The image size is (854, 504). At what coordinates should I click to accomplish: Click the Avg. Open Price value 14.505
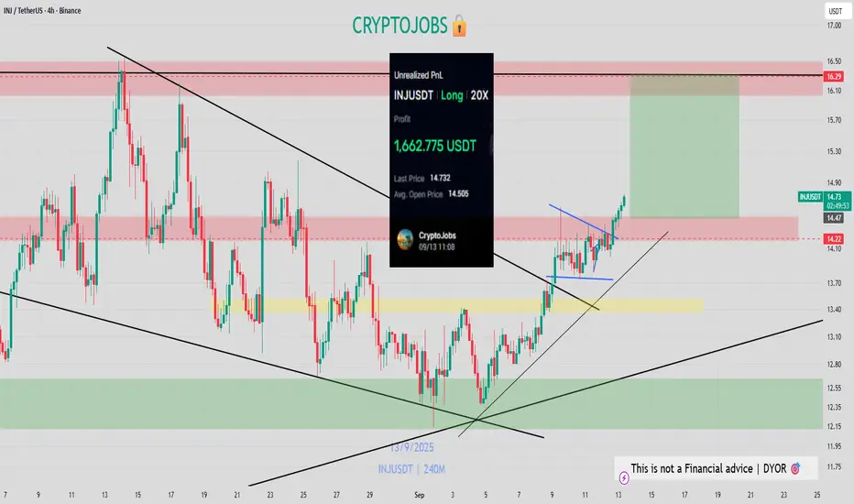[x=458, y=193]
